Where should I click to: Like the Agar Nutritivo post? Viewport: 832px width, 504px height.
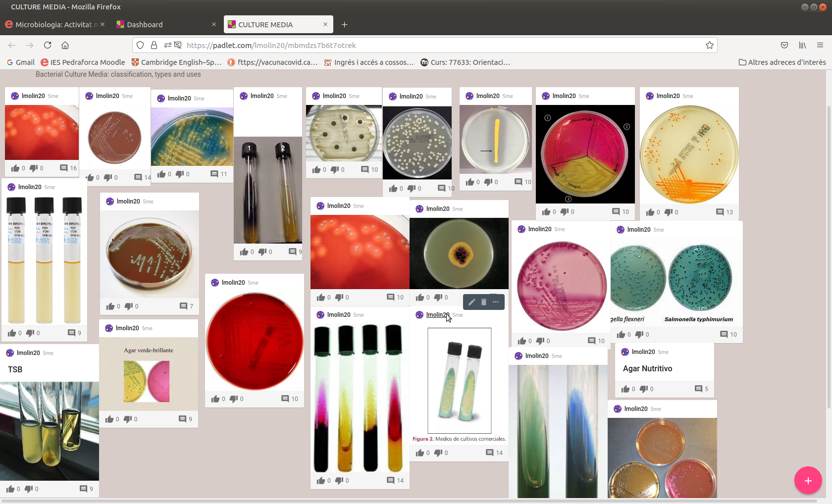[x=625, y=389]
